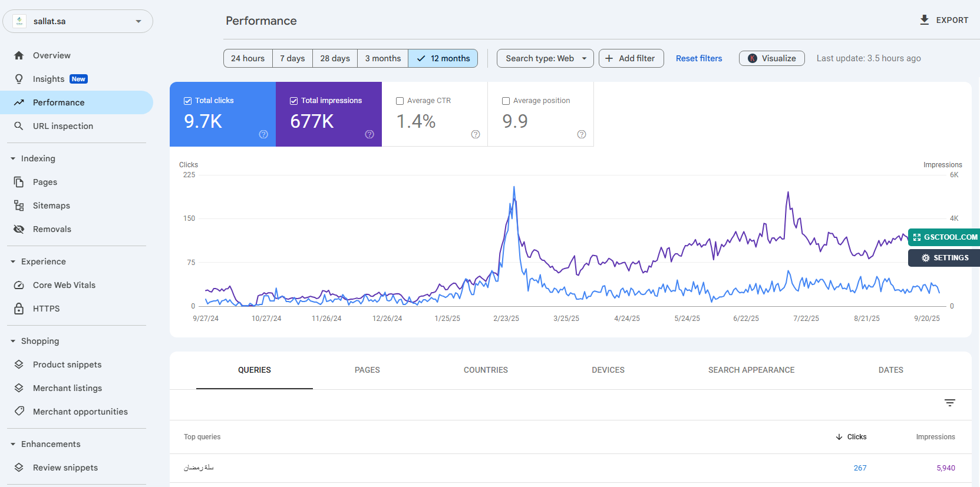This screenshot has width=980, height=487.
Task: Switch to the Pages tab
Action: 367,370
